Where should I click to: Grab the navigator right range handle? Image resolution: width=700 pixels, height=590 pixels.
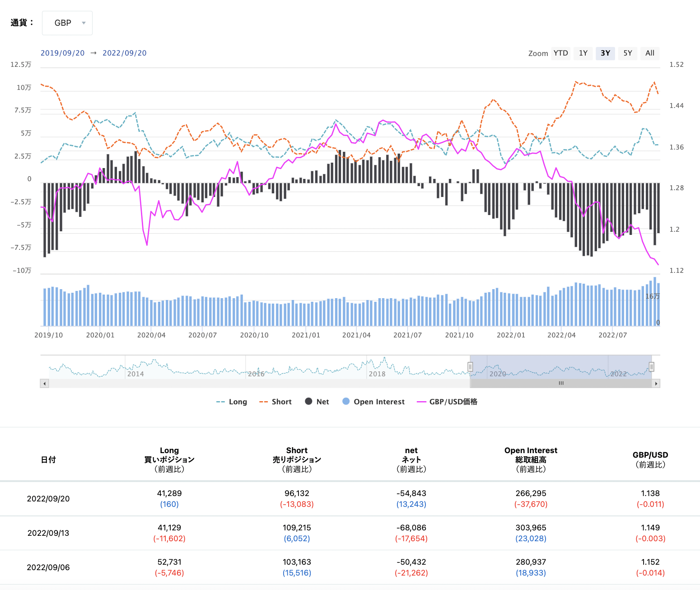pos(651,367)
